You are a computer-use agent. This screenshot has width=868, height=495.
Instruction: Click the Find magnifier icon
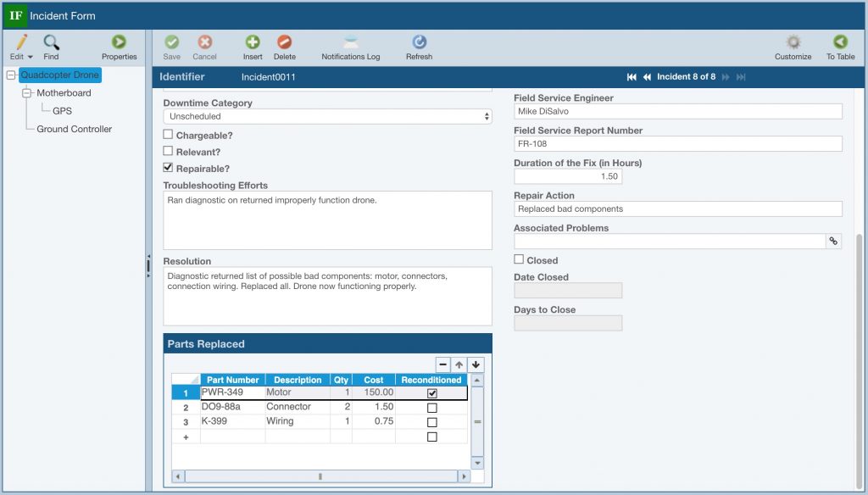tap(51, 42)
